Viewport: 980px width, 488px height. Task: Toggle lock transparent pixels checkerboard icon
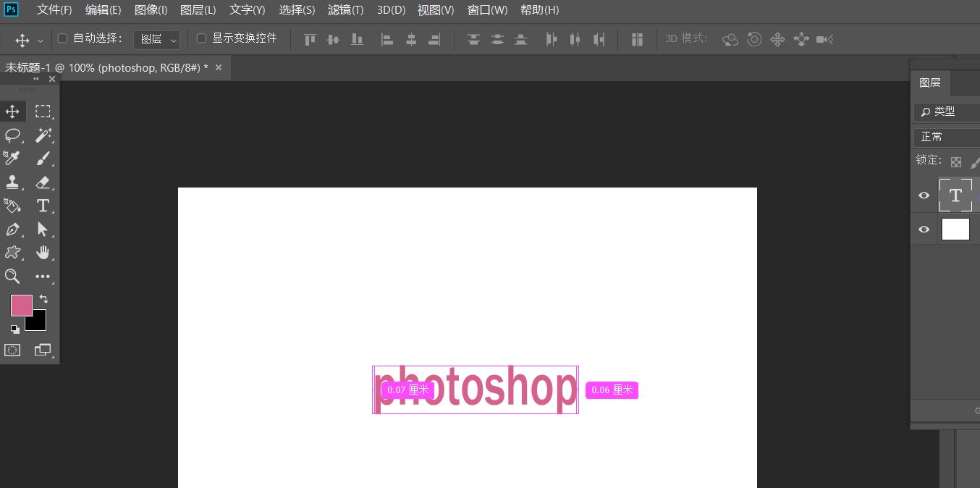click(x=956, y=161)
